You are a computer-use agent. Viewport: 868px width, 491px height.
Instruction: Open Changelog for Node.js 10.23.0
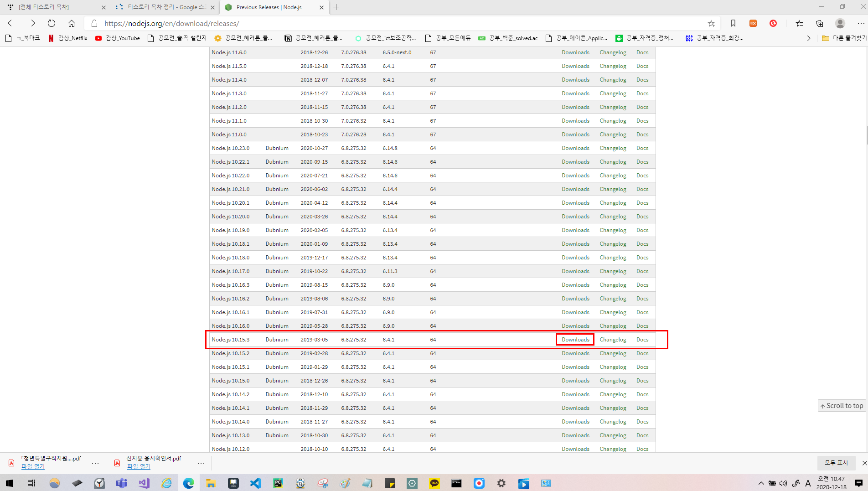pos(613,148)
